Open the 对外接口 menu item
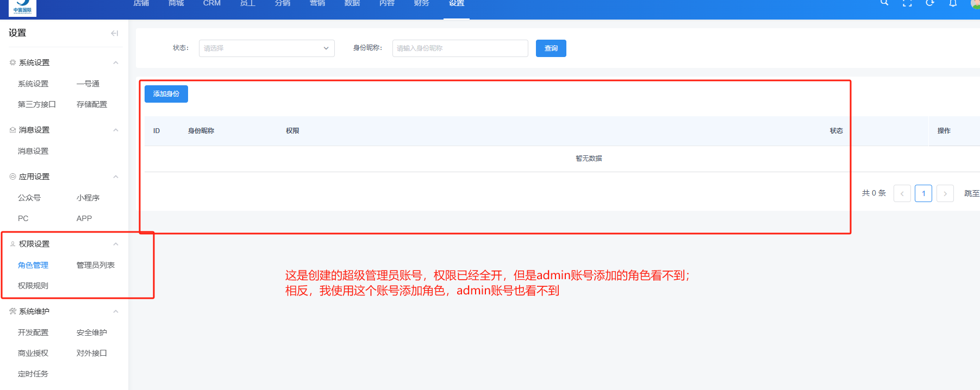 (92, 353)
